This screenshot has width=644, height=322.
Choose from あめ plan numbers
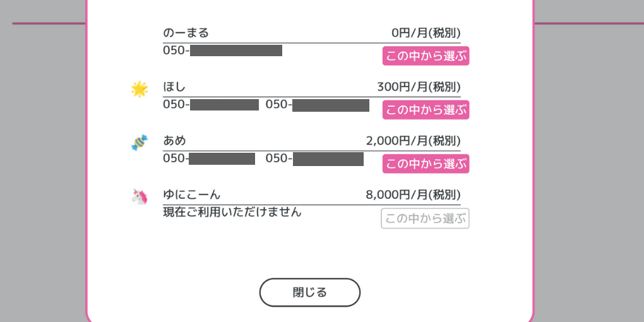426,164
